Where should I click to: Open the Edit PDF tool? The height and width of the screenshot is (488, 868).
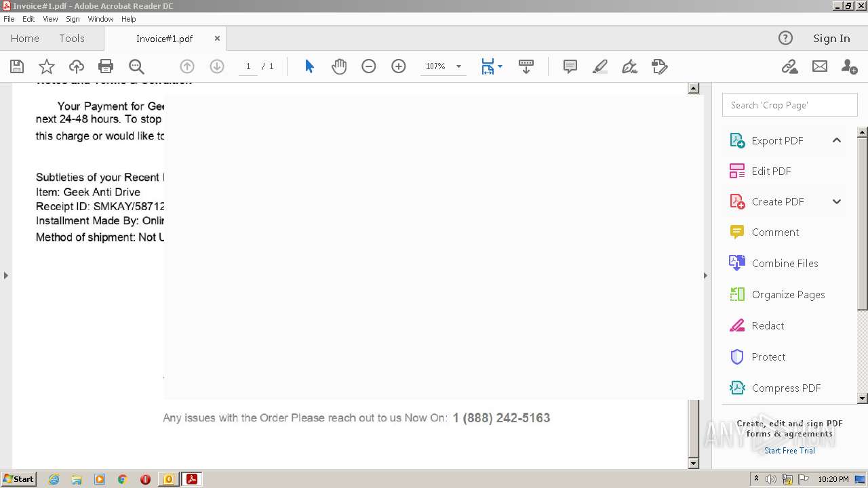point(771,171)
